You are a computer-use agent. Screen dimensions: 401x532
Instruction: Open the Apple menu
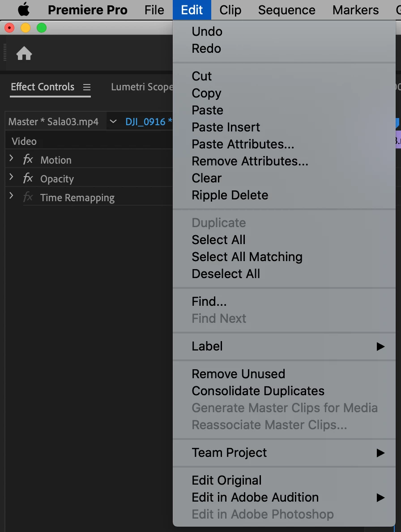pyautogui.click(x=23, y=10)
